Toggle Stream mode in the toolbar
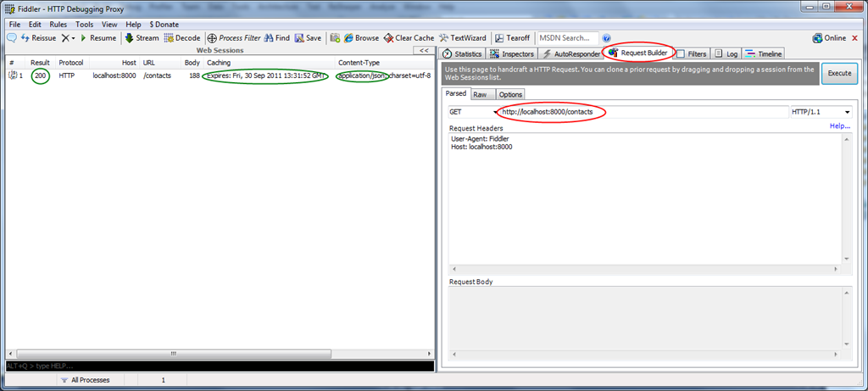 [x=142, y=38]
